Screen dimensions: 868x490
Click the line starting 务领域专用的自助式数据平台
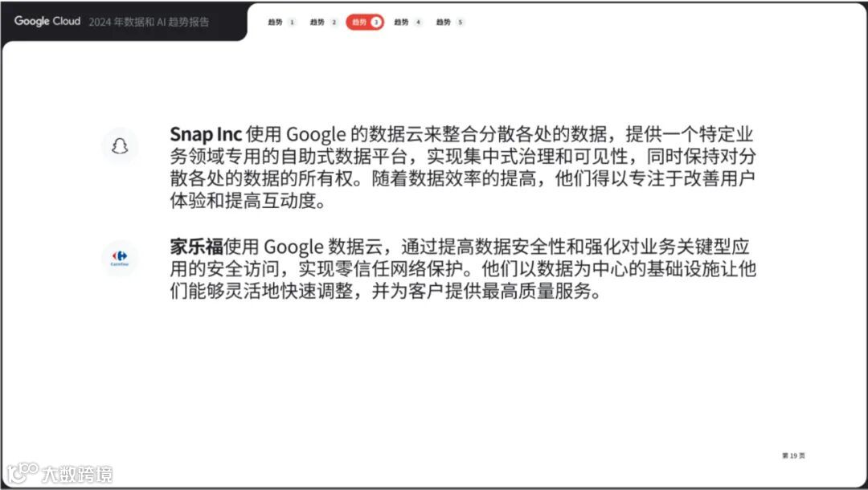(463, 157)
